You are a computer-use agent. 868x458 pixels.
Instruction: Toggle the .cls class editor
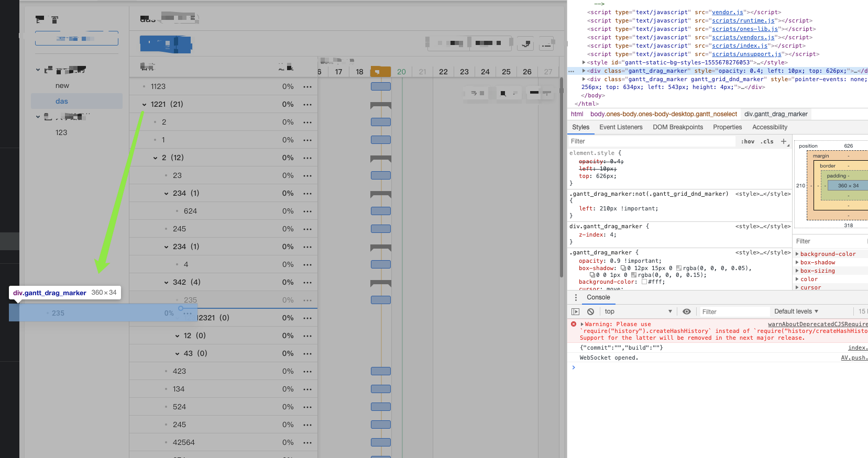pos(767,141)
